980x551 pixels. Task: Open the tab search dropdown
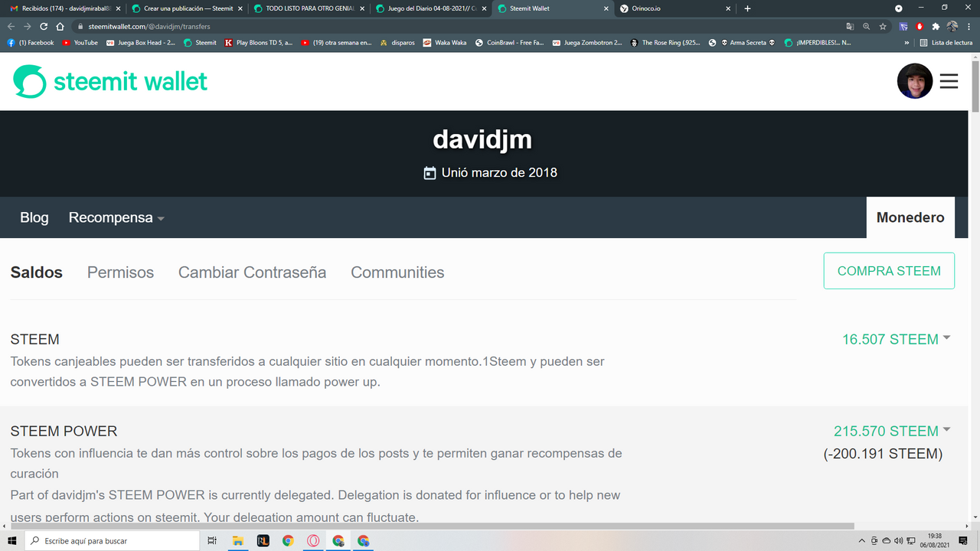(899, 8)
